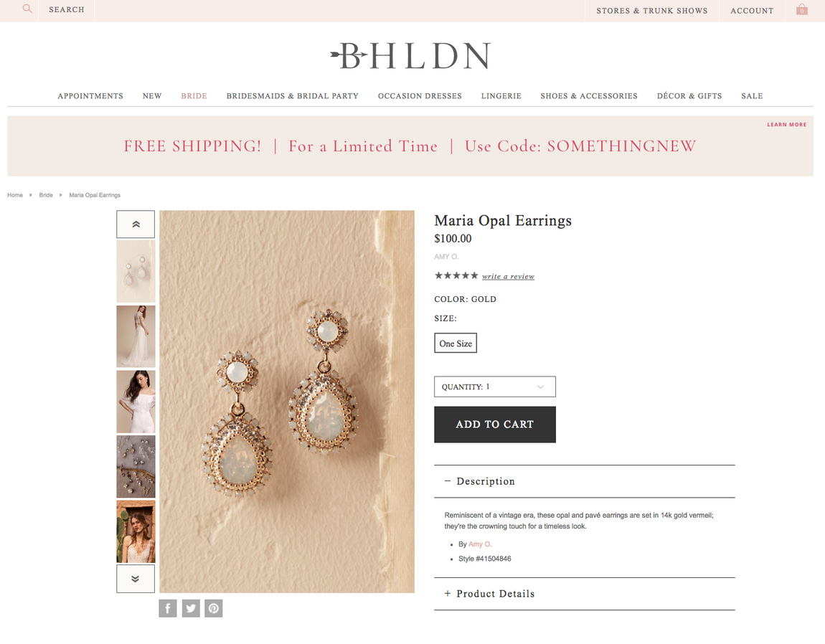
Task: Select the jewelry assortment thumbnail
Action: [x=136, y=466]
